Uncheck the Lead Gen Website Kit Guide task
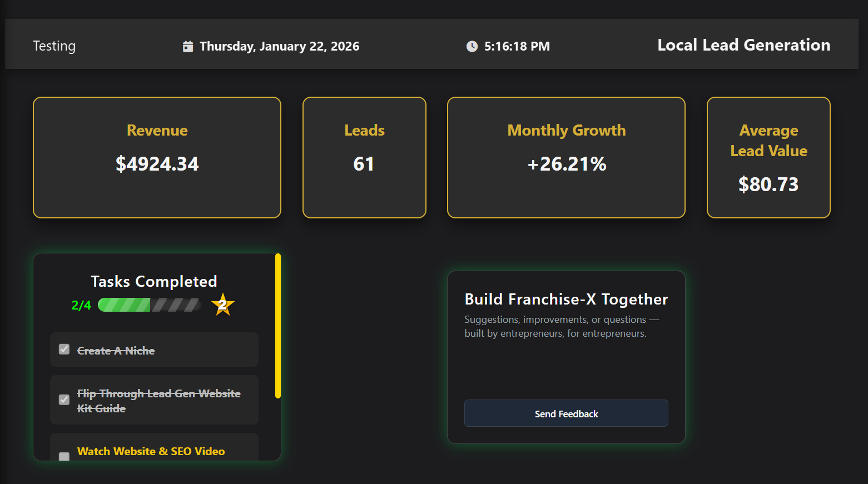This screenshot has width=868, height=484. [x=64, y=400]
